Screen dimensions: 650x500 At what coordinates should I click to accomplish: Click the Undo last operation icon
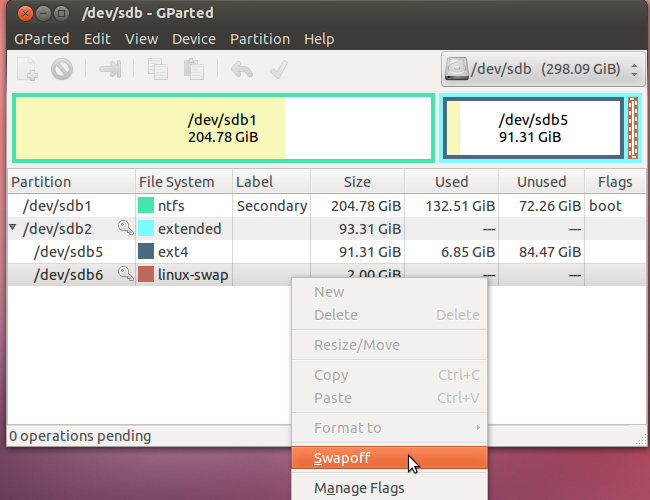(242, 69)
